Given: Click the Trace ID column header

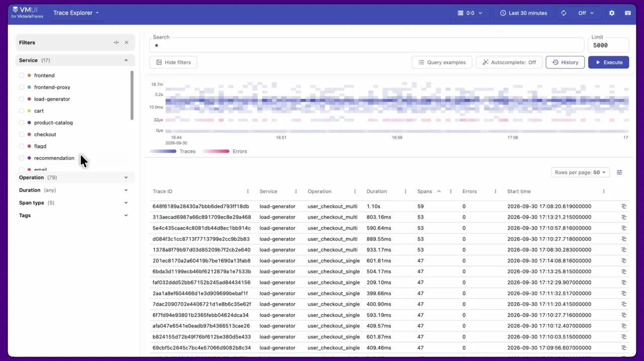Looking at the screenshot, I should tap(163, 192).
